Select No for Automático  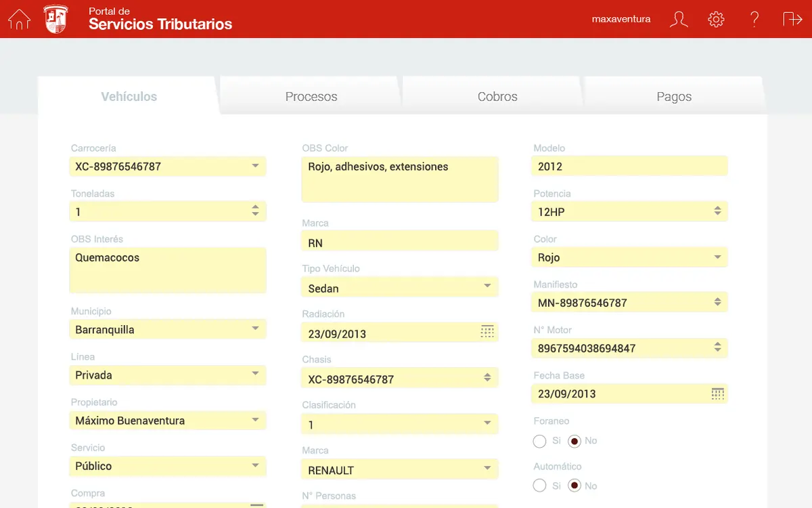click(574, 486)
